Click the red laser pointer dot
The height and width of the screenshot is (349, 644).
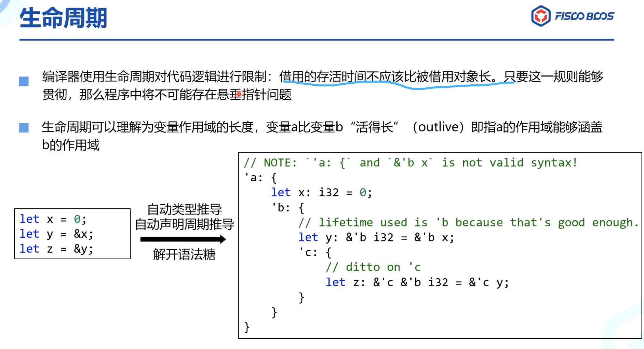239,94
